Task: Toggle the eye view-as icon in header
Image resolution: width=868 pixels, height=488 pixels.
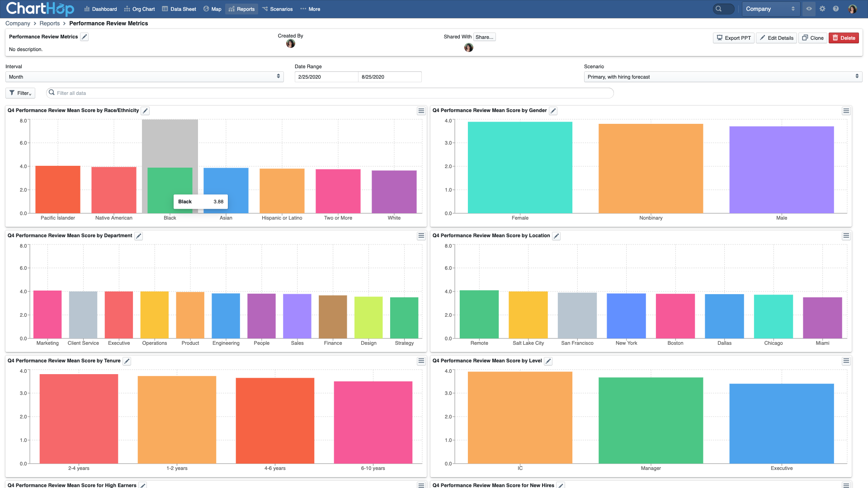Action: (x=809, y=9)
